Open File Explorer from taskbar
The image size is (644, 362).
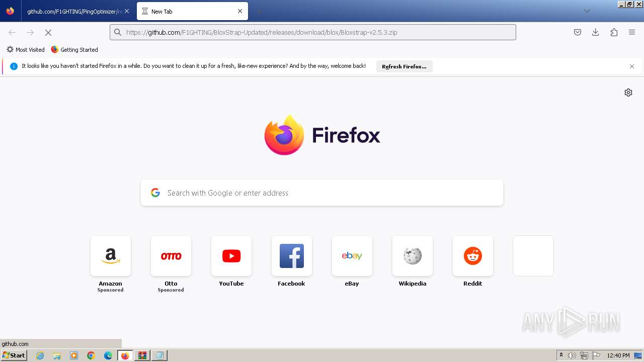pos(57,355)
